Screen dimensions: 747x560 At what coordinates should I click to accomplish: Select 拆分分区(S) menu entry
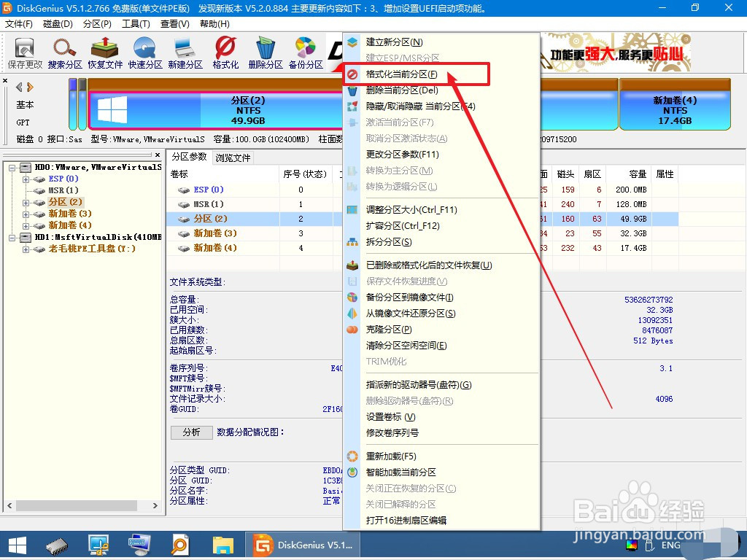441,242
